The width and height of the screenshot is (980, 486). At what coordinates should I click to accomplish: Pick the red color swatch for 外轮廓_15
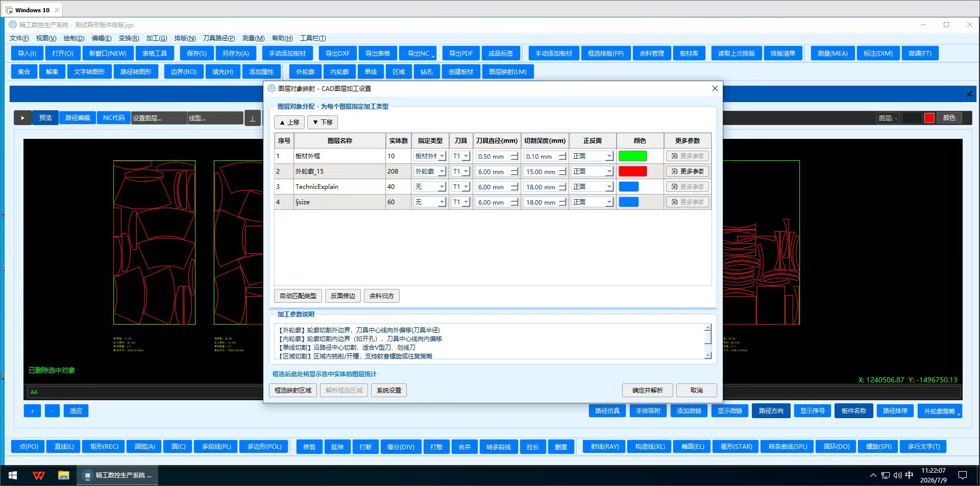point(632,172)
